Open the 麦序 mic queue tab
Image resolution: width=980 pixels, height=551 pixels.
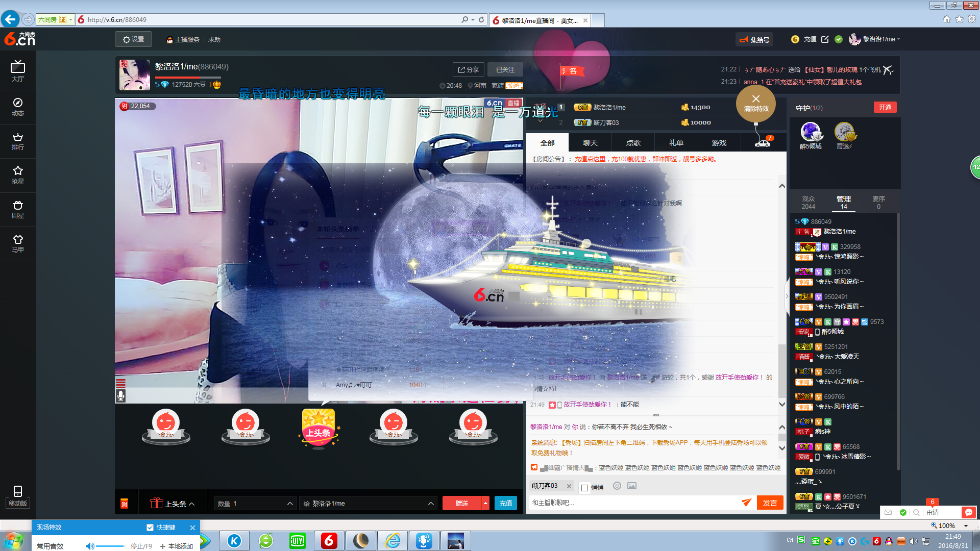pos(878,203)
